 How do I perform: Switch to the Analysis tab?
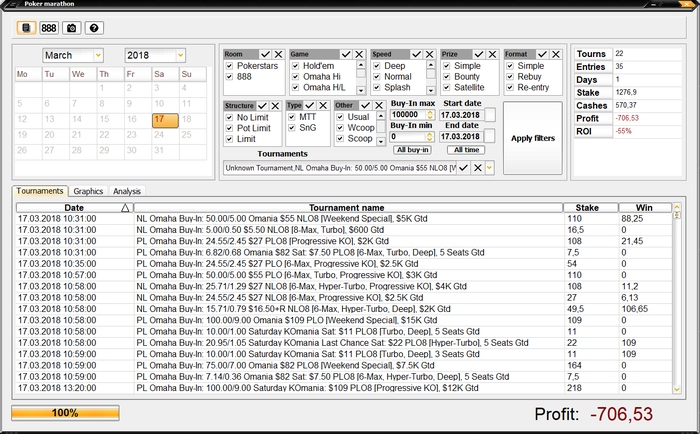pyautogui.click(x=127, y=191)
